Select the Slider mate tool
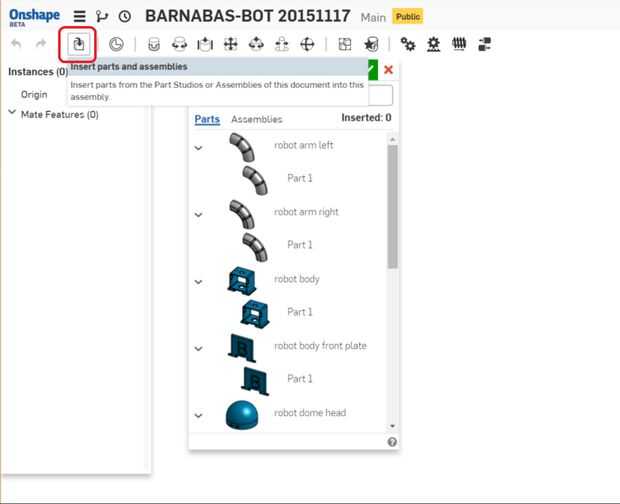620x504 pixels. (x=205, y=44)
